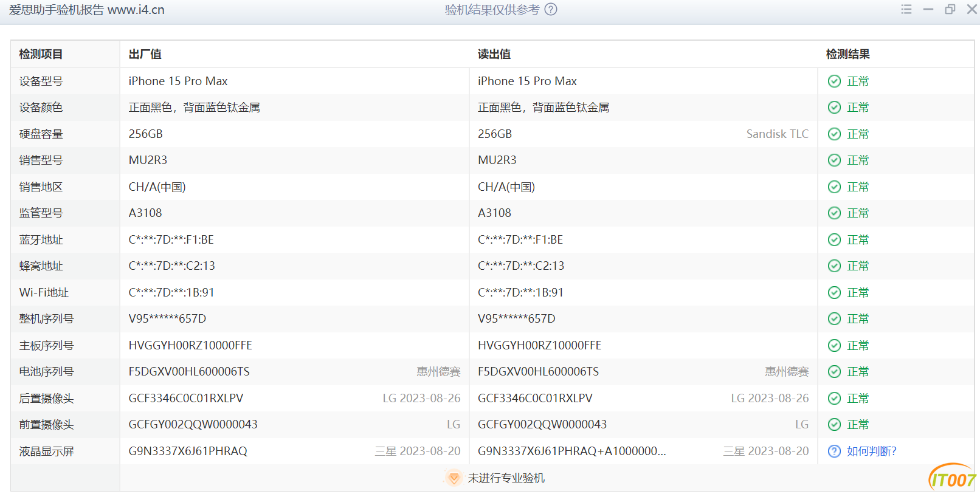Click the 蓝牙地址 row label
The width and height of the screenshot is (980, 494).
41,240
